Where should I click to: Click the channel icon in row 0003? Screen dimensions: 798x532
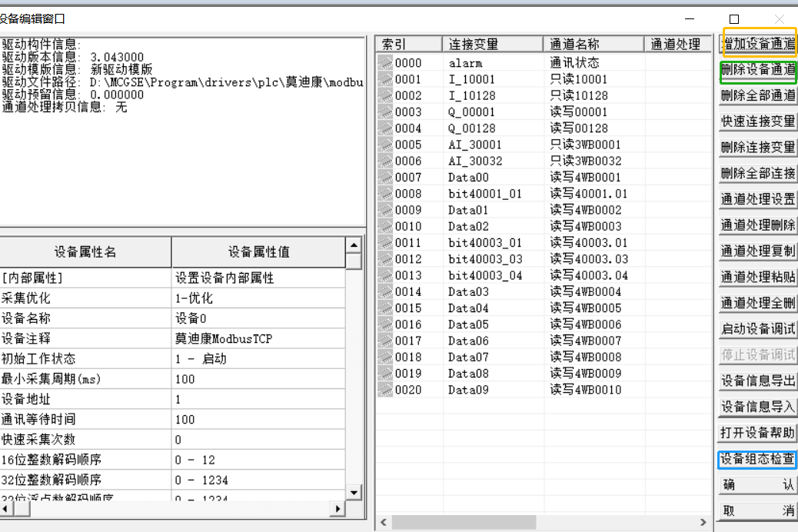point(384,112)
